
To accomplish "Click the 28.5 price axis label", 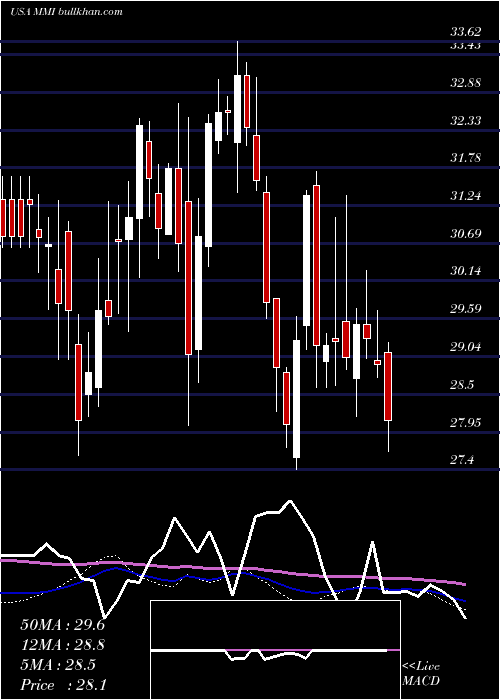I will 462,384.
